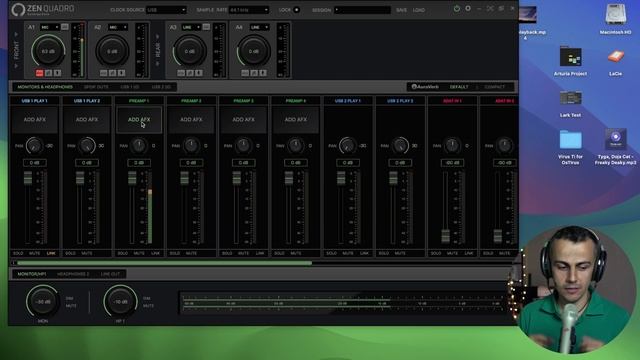Click LOAD session button

(x=419, y=10)
